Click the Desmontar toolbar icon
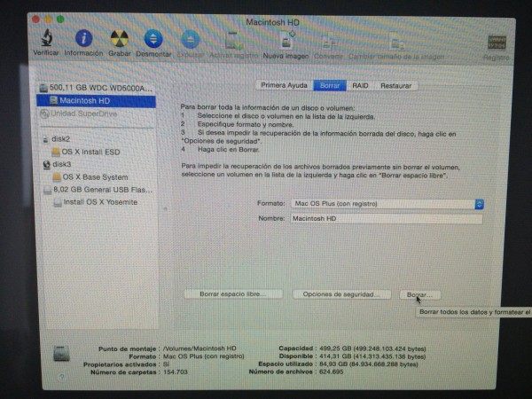The width and height of the screenshot is (532, 399). 153,39
